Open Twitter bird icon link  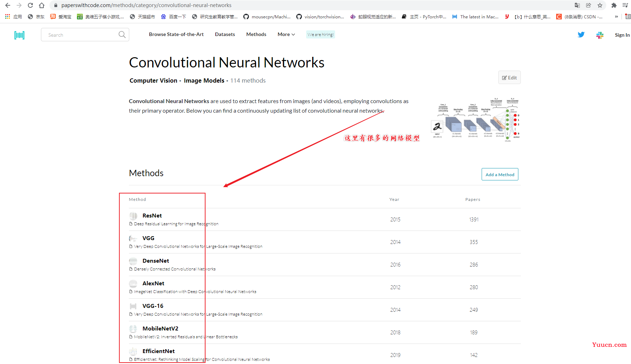[x=581, y=35]
